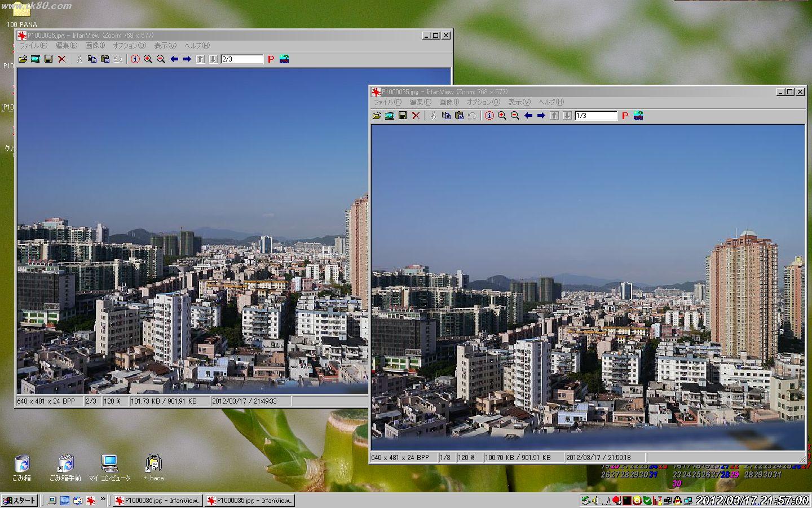Image resolution: width=812 pixels, height=508 pixels.
Task: Expand quick launch overflow chevron on taskbar
Action: coord(103,500)
